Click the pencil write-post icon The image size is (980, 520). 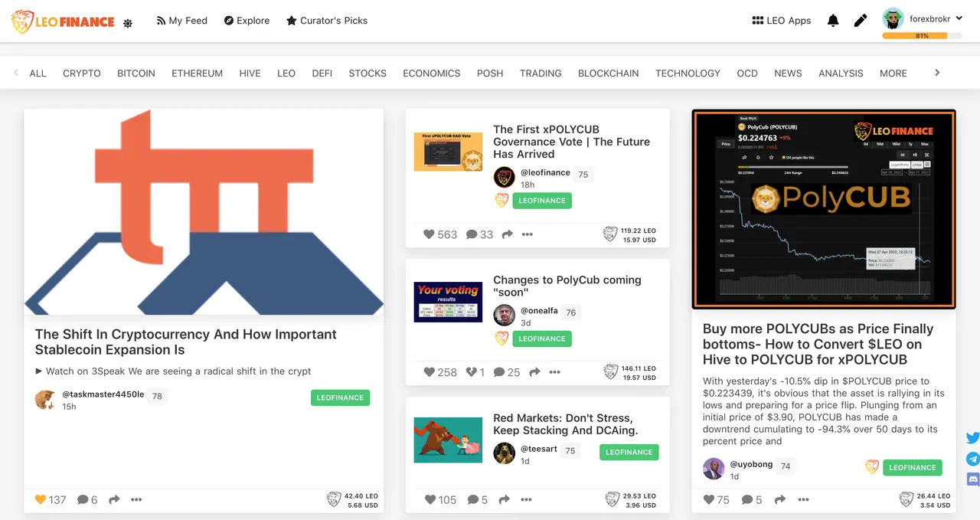tap(861, 21)
